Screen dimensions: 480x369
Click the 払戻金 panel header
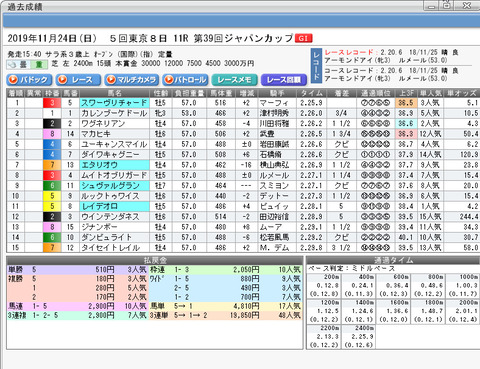click(x=155, y=260)
